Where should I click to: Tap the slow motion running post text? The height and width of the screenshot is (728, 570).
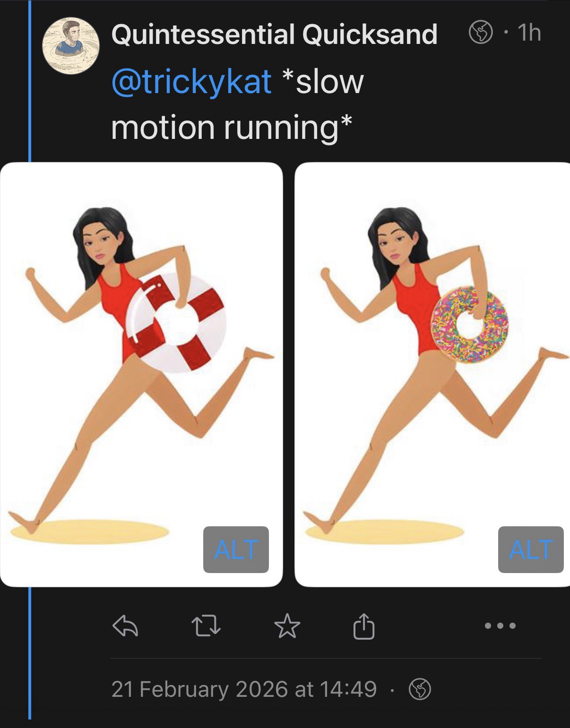[x=238, y=104]
